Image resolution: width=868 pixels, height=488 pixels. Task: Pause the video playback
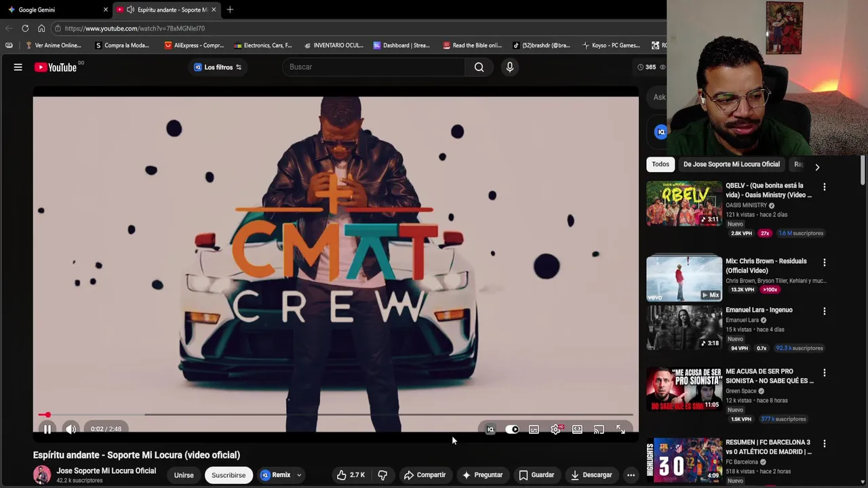point(47,429)
